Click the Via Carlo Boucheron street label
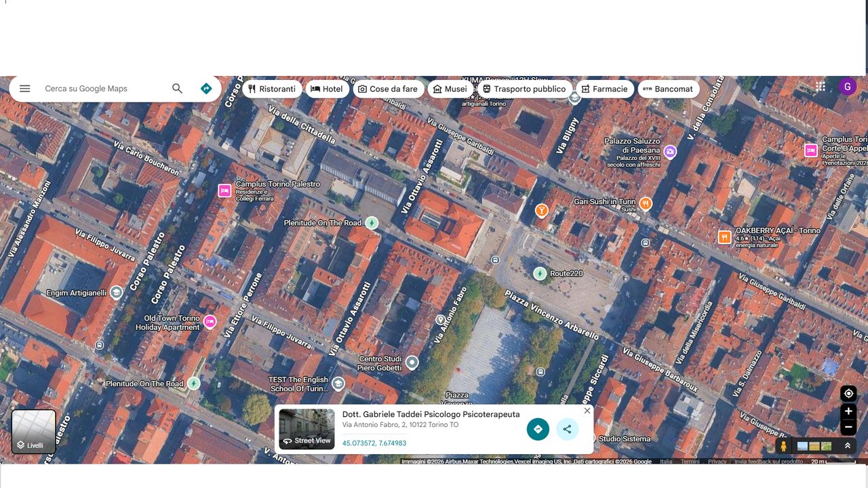The height and width of the screenshot is (488, 868). point(146,159)
